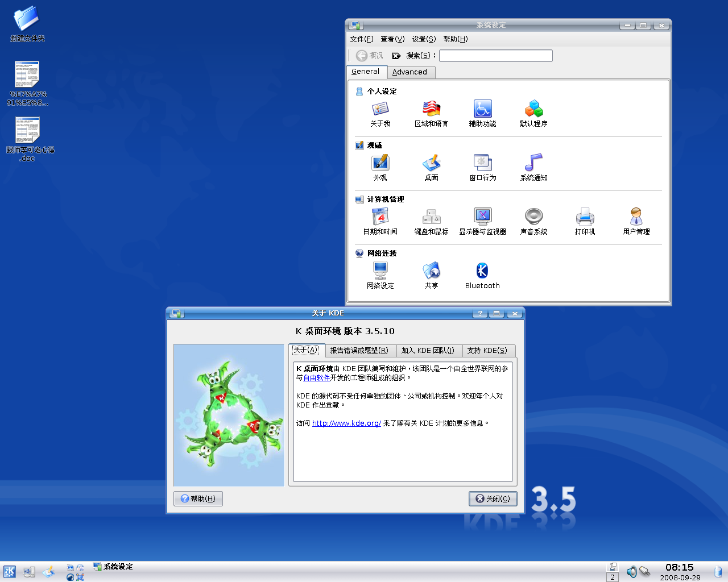Click the 关闭(C) close button
Viewport: 728px width, 582px height.
493,498
